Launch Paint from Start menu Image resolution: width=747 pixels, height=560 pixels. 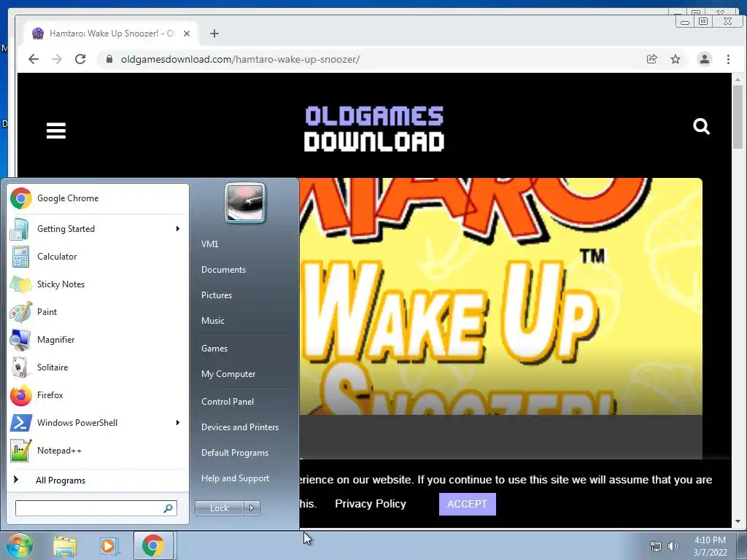coord(98,312)
